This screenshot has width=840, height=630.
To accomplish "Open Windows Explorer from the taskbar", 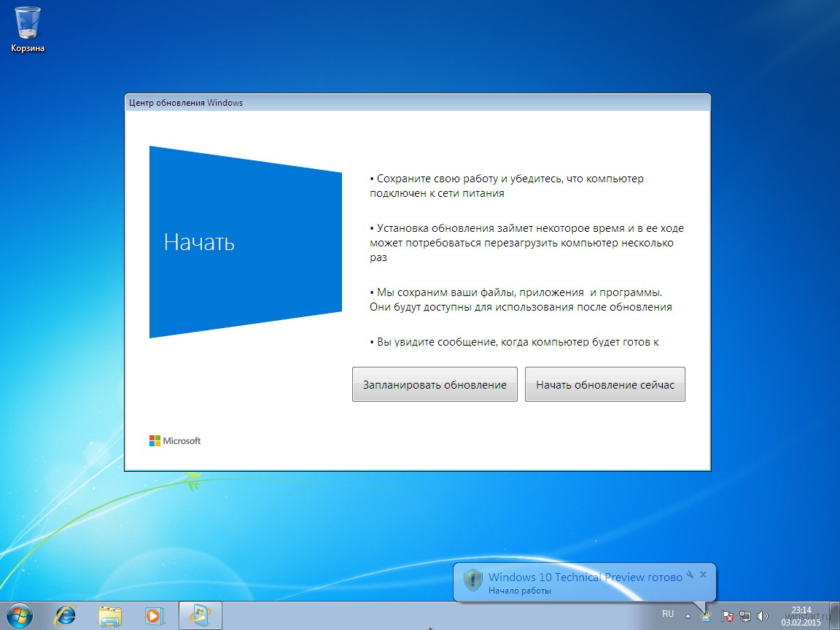I will point(110,615).
